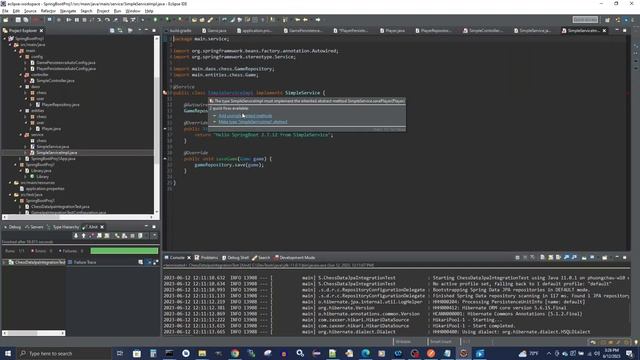Click the Test Run History icon in JUnit
Viewport: 640px width, 360px height.
pyautogui.click(x=140, y=236)
